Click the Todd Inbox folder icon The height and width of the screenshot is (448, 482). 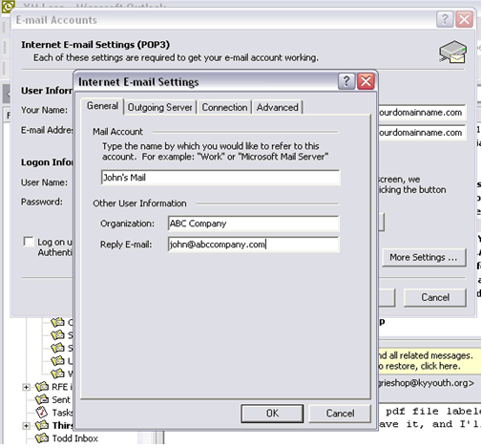coord(42,438)
